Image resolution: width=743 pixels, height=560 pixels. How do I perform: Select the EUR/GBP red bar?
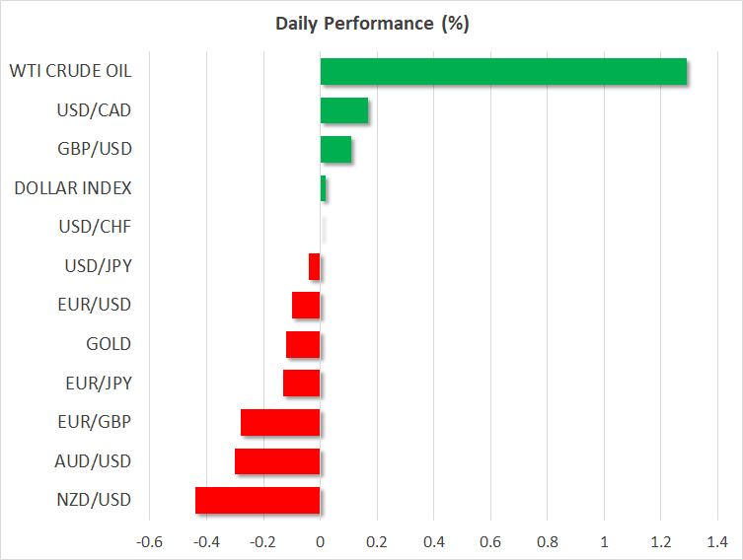click(x=280, y=423)
